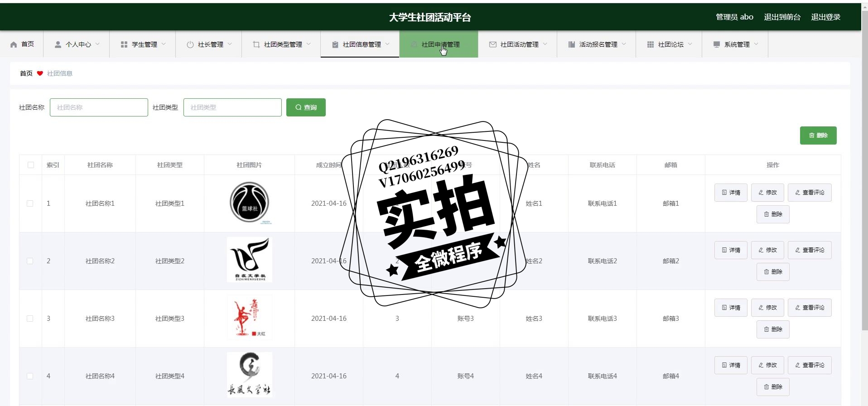Click the green 查询 search button
The image size is (868, 406).
(x=306, y=107)
